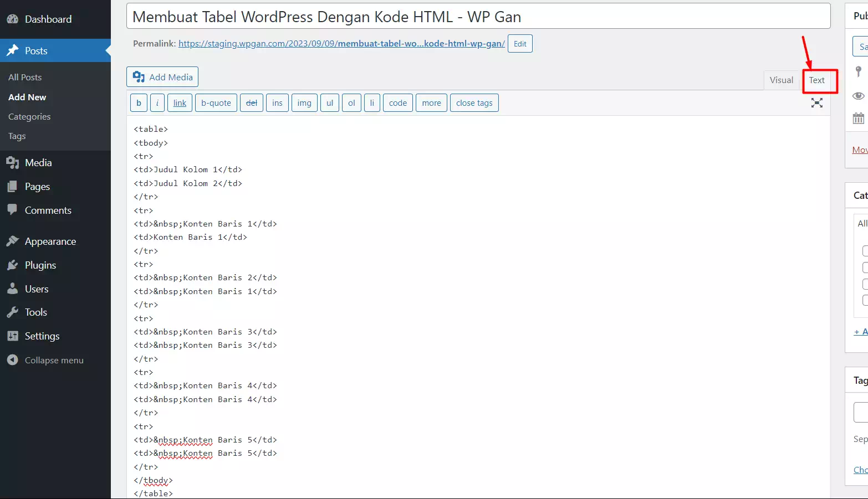Click the visibility eye icon in Publish panel
The width and height of the screenshot is (868, 499).
[x=859, y=96]
